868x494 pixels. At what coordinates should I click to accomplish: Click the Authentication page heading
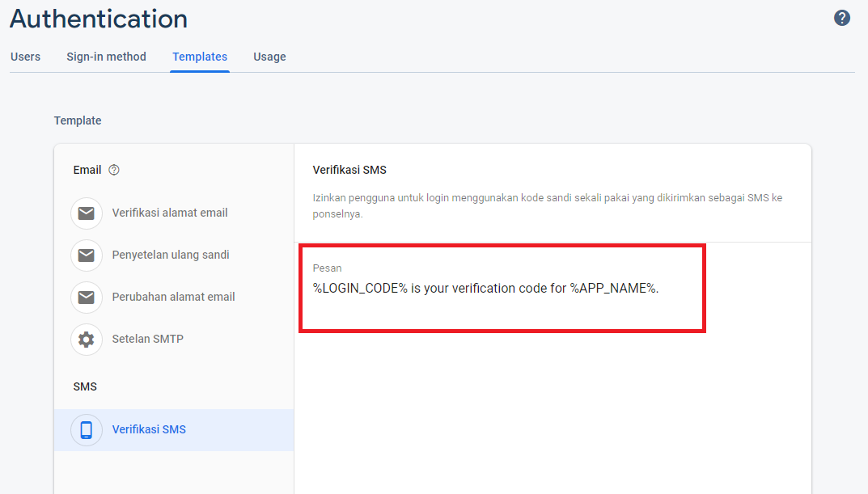99,19
